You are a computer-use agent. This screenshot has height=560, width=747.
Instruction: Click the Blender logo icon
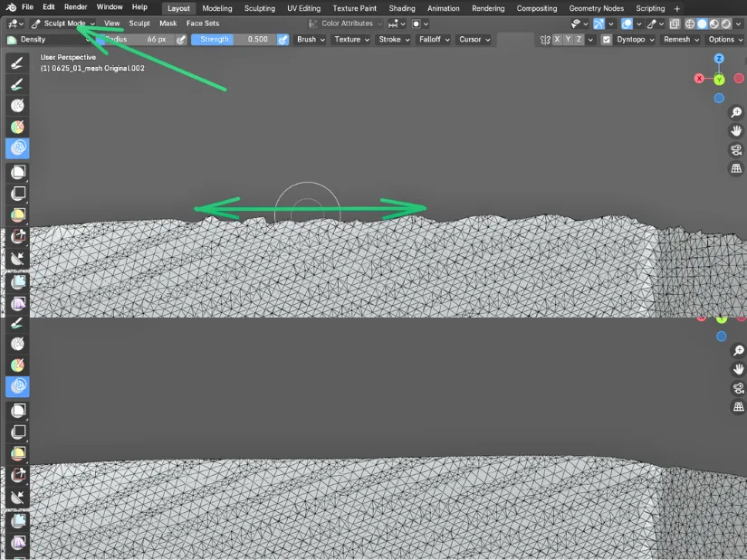pos(11,7)
